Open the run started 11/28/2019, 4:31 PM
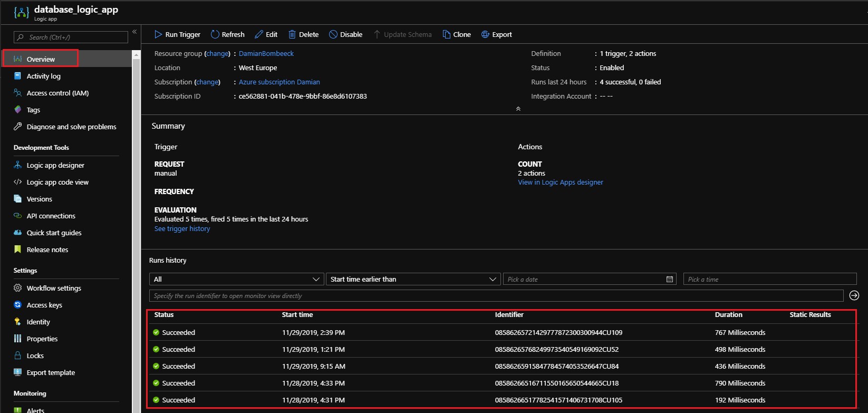The height and width of the screenshot is (413, 868). pyautogui.click(x=502, y=400)
